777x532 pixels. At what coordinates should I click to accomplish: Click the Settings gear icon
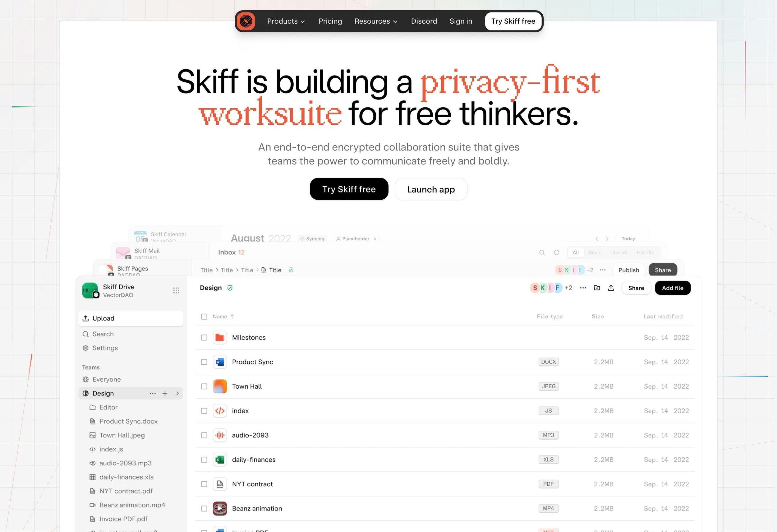85,348
